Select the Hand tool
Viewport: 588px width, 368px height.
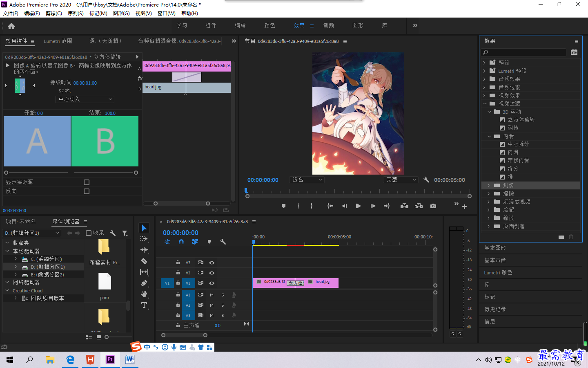coord(144,294)
